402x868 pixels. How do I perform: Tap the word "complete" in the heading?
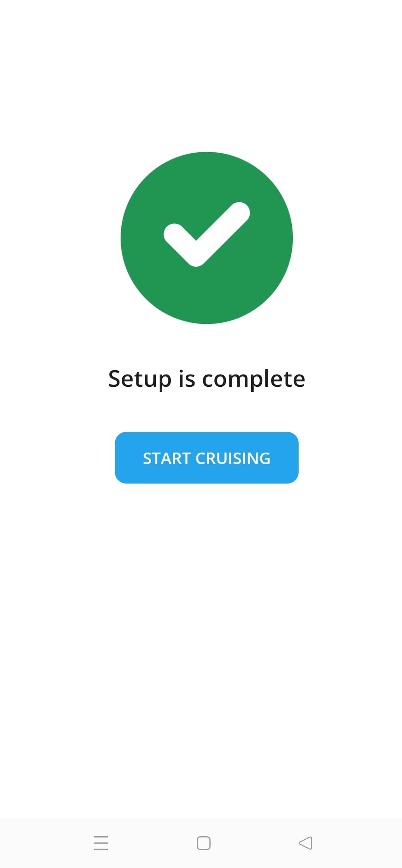pos(253,379)
